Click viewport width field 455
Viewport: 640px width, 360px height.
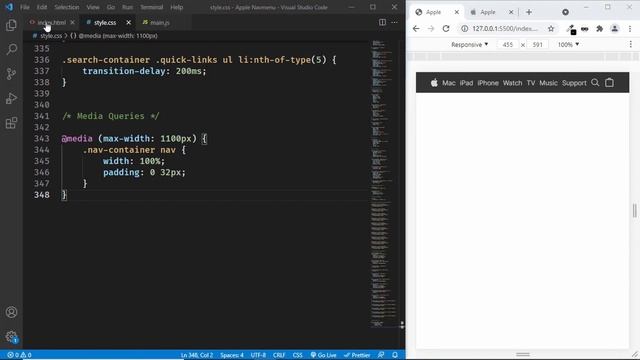pos(507,45)
